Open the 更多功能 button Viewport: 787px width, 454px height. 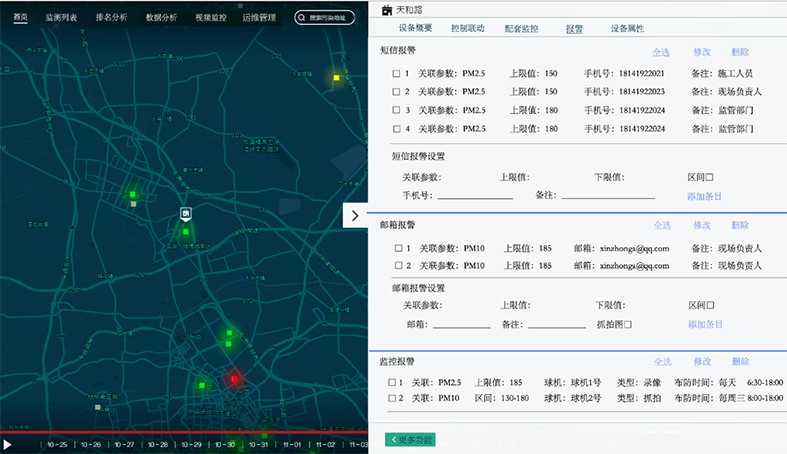[409, 439]
